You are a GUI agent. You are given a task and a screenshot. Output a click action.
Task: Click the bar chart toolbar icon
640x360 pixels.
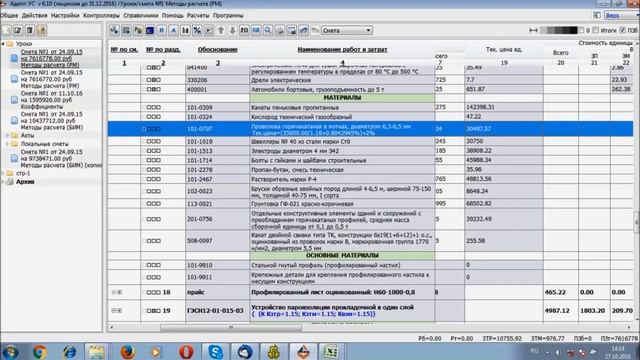185,30
